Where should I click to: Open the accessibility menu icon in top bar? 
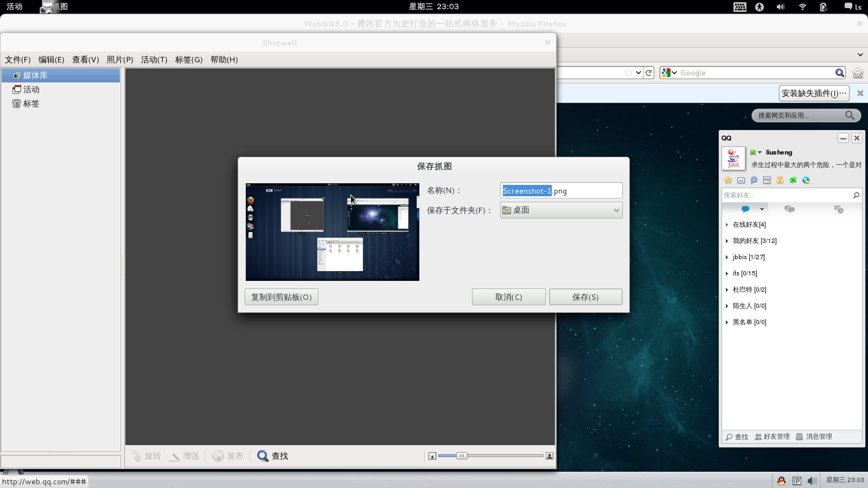759,7
